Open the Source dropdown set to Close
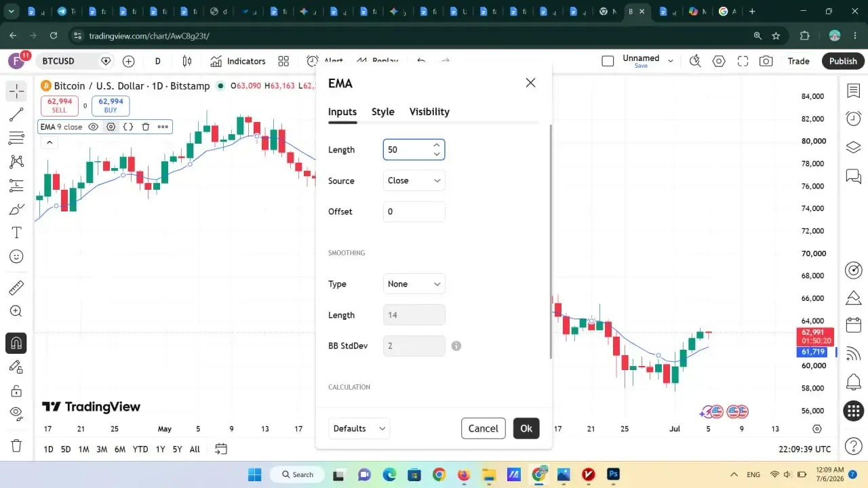The image size is (868, 488). 414,180
